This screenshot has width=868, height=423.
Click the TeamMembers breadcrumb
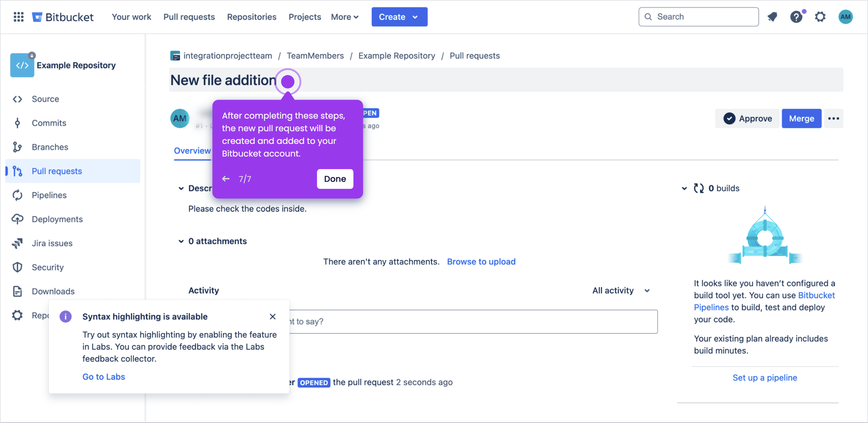tap(315, 56)
